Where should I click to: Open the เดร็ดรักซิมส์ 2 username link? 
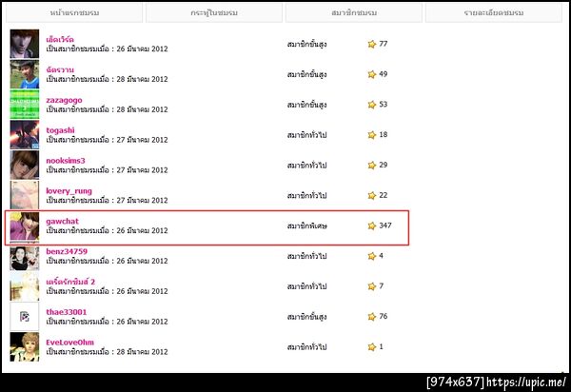coord(70,282)
